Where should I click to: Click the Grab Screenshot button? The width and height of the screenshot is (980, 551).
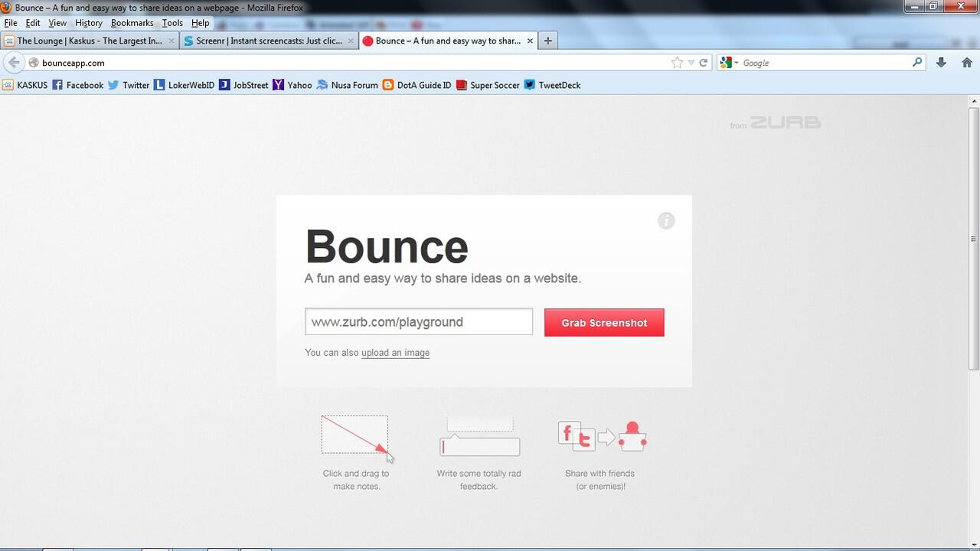[604, 322]
